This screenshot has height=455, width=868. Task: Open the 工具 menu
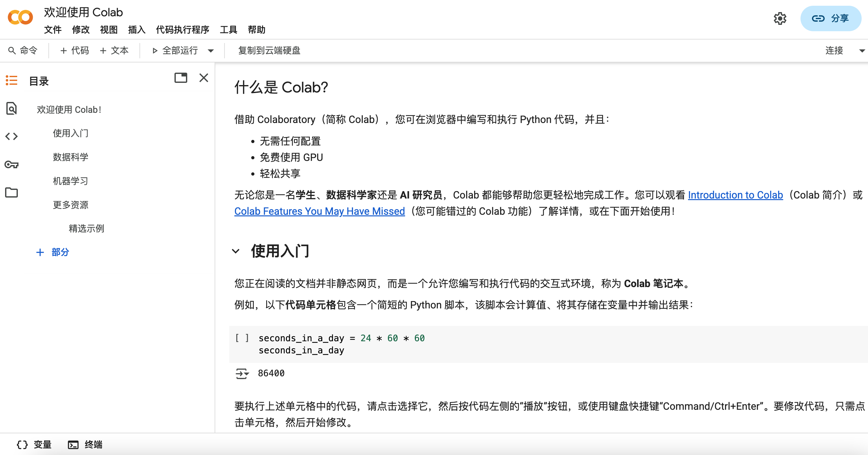(228, 30)
